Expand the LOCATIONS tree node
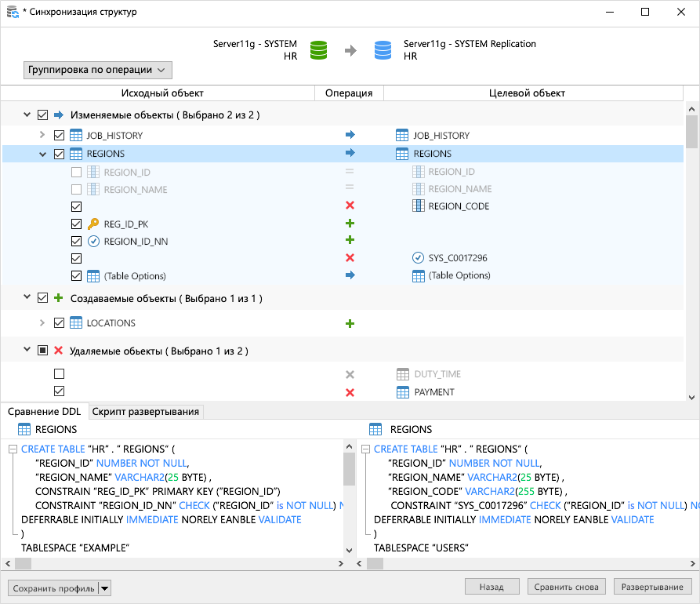Screen dimensions: 700x604 pos(43,323)
